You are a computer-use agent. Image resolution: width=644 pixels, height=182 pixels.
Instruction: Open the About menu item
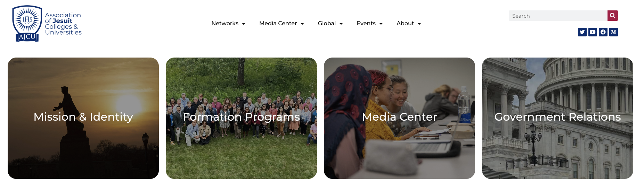coord(405,23)
